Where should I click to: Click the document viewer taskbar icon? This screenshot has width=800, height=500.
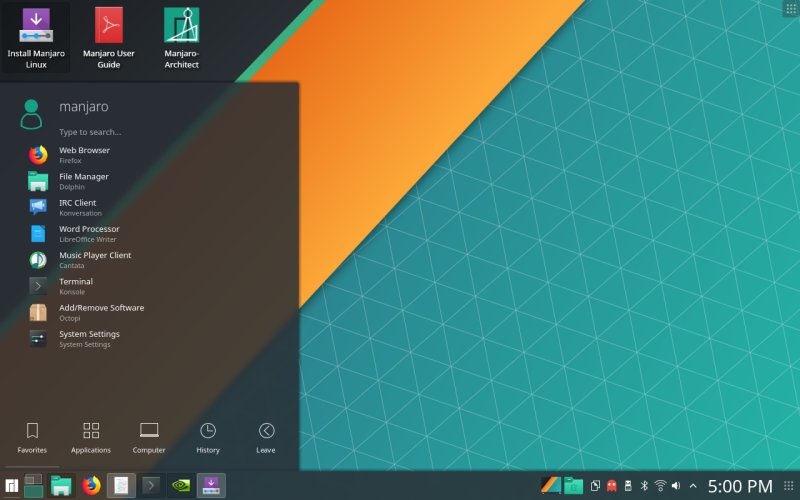[121, 485]
